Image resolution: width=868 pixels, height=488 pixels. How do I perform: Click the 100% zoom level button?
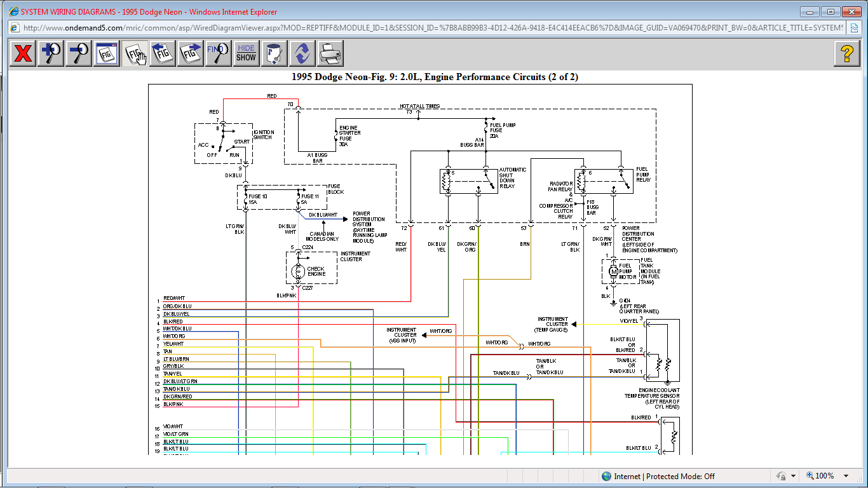pyautogui.click(x=820, y=476)
